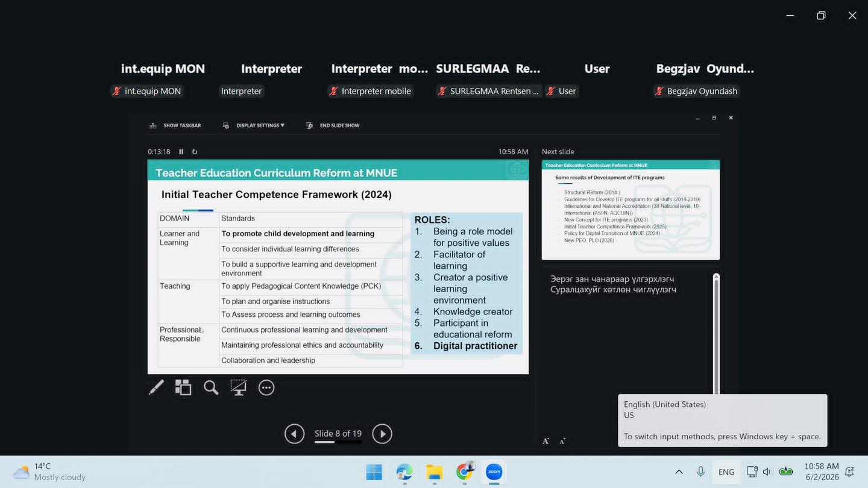Select the User participant name label
868x488 pixels.
(x=561, y=92)
